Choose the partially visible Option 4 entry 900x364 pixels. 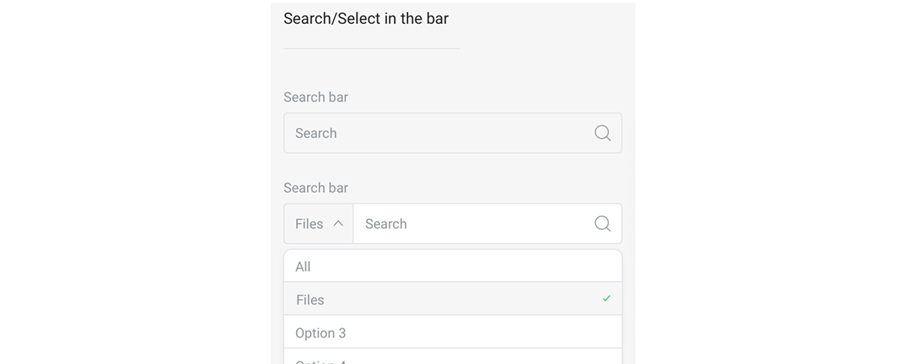[453, 357]
